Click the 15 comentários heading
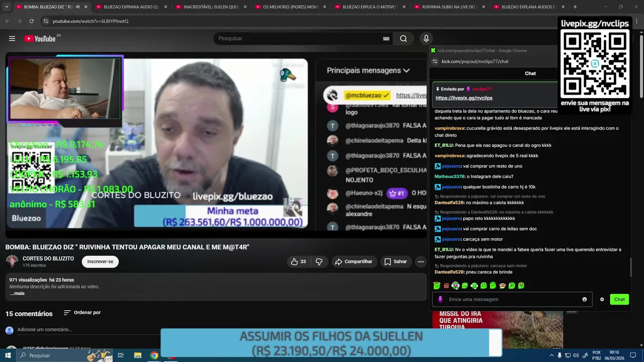This screenshot has width=644, height=362. click(29, 314)
